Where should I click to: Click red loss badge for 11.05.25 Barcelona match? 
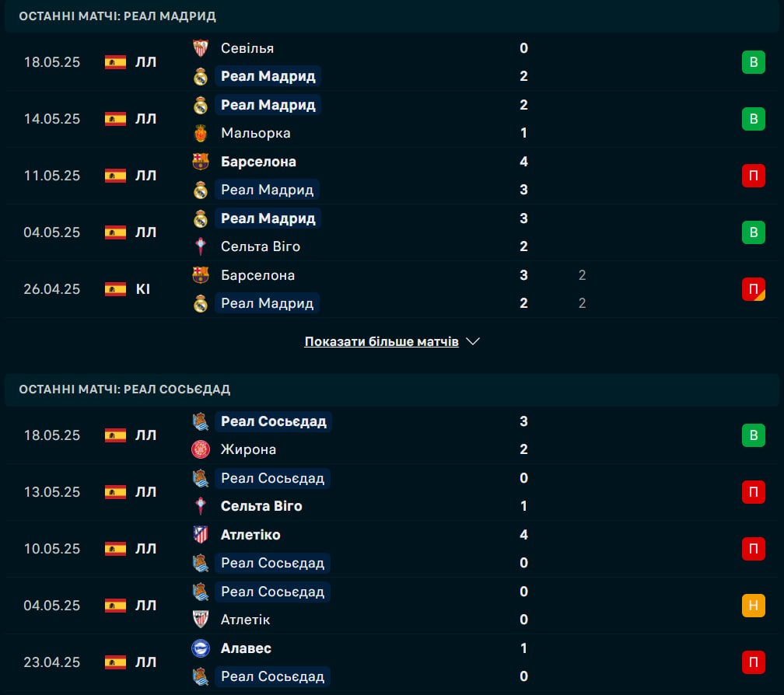point(754,176)
